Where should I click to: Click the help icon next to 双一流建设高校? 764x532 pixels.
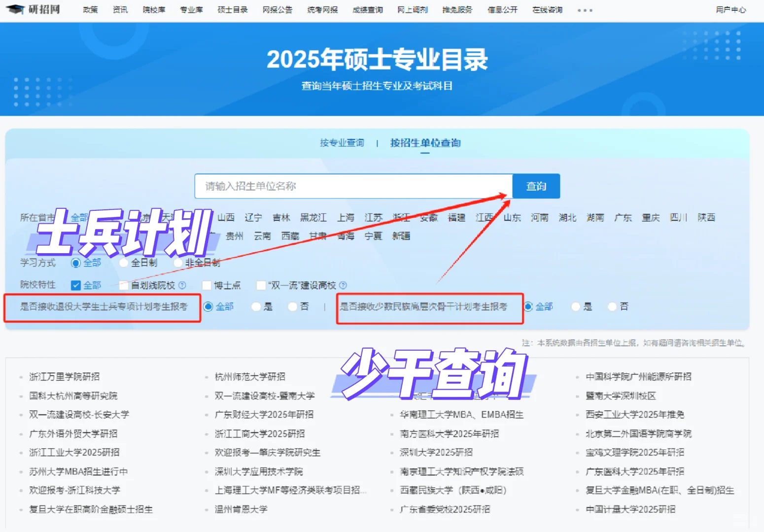click(x=344, y=285)
